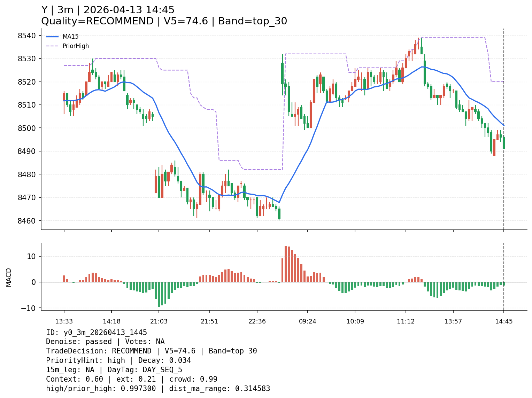Click the chart title with date 2026-04-13
This screenshot has width=532, height=398.
(108, 10)
